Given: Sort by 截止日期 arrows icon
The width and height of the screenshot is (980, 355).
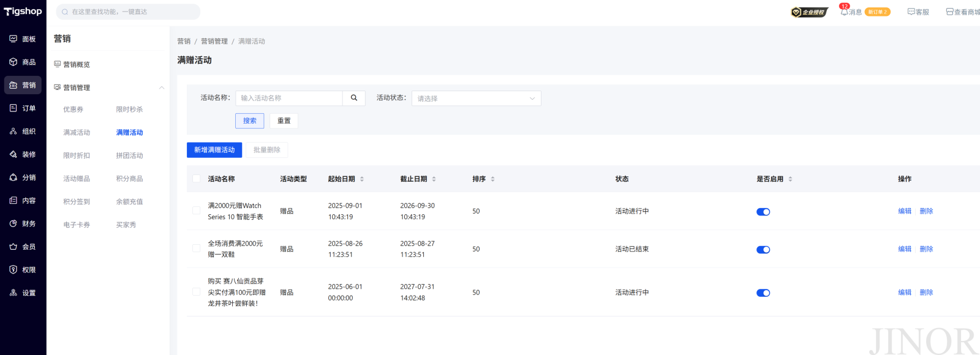Looking at the screenshot, I should [434, 179].
